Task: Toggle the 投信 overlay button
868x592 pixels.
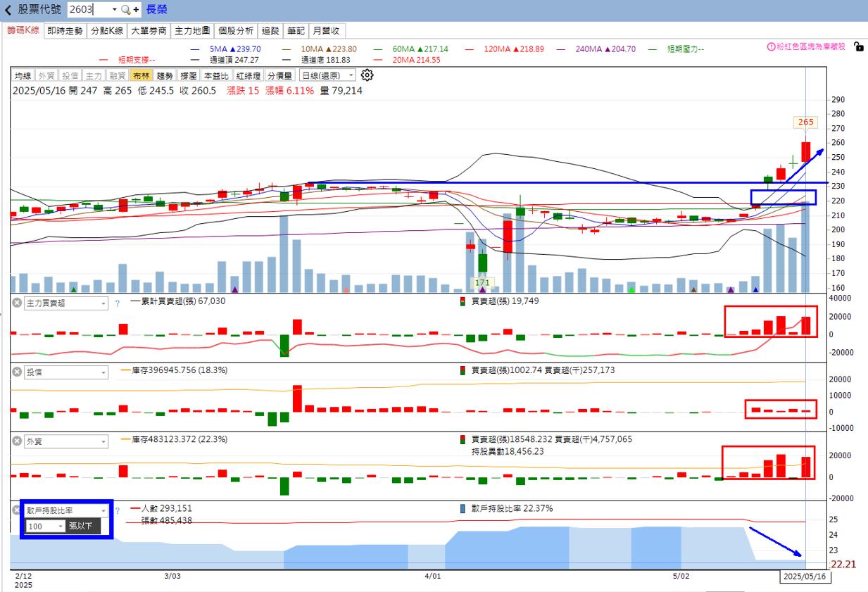Action: [70, 75]
